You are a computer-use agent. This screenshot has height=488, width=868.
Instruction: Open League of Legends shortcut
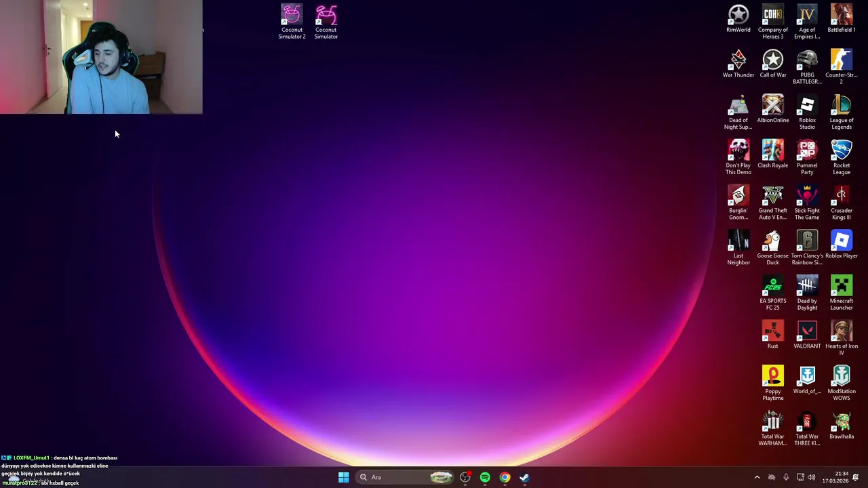pos(841,113)
